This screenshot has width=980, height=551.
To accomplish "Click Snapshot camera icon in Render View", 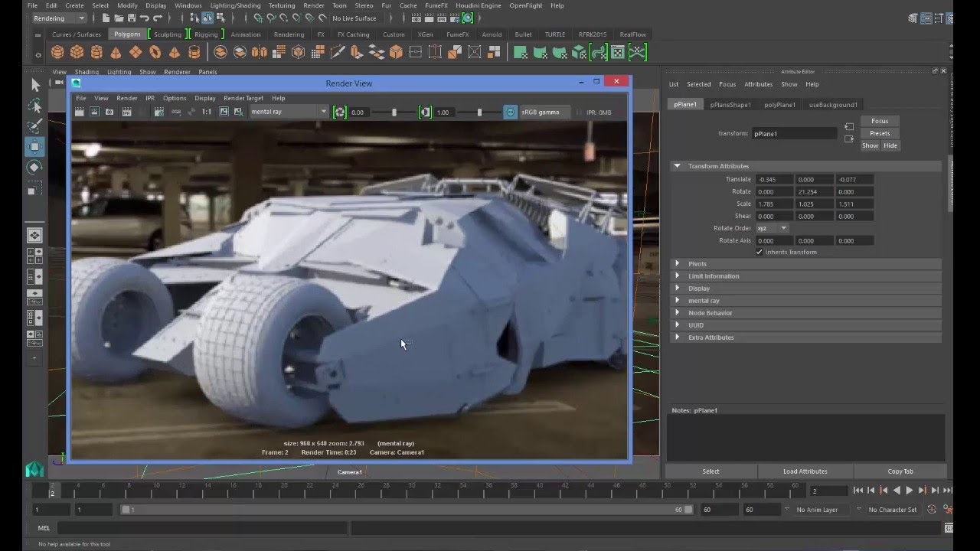I will pyautogui.click(x=110, y=112).
